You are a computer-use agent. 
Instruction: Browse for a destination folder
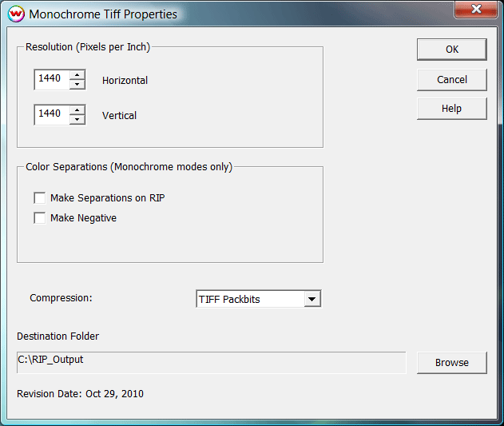pyautogui.click(x=451, y=362)
